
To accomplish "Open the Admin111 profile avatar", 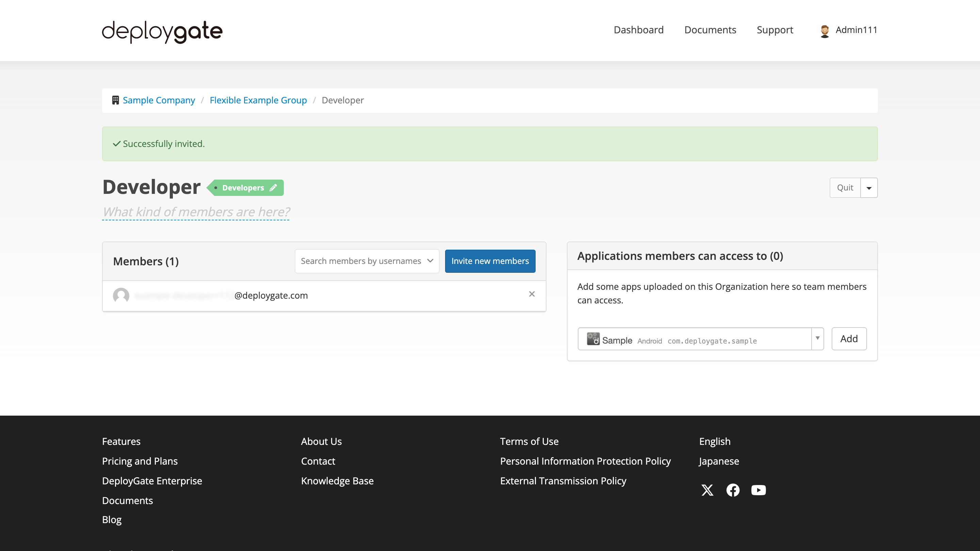I will [x=825, y=30].
